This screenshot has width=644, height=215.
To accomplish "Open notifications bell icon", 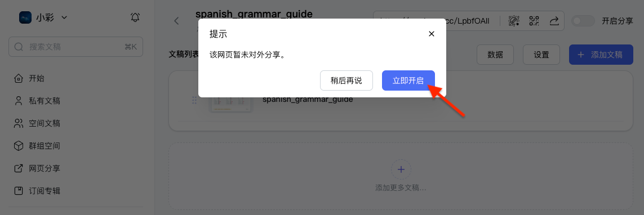I will pos(135,17).
